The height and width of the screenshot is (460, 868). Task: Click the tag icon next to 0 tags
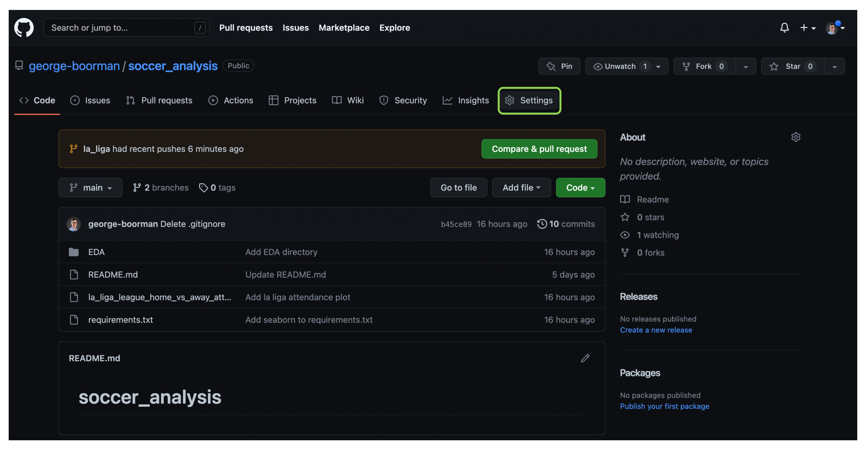point(203,188)
